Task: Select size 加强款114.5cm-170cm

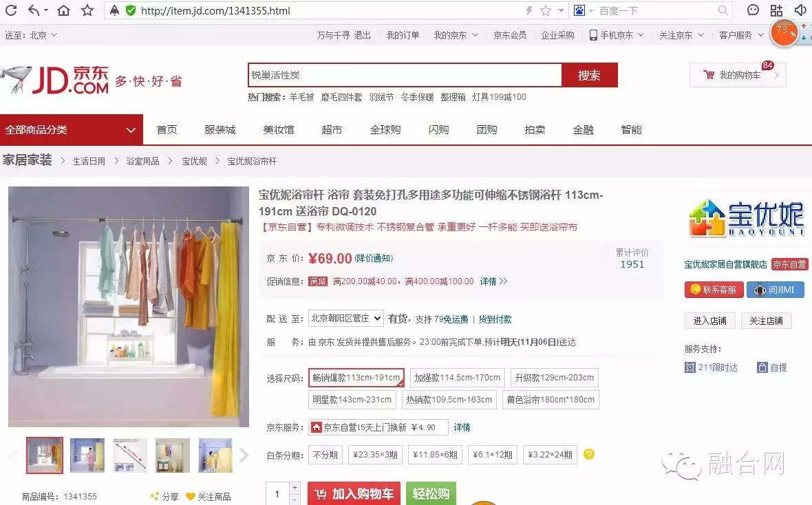Action: [x=458, y=378]
